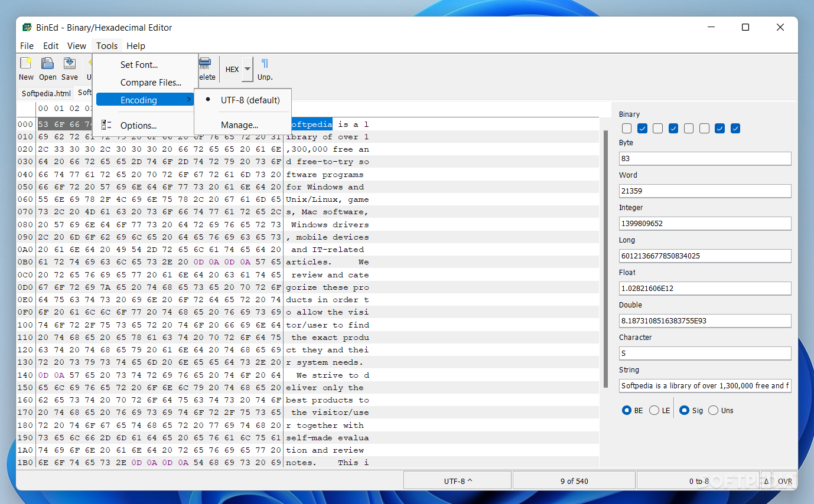Select Options... in the Tools menu
This screenshot has height=504, width=814.
[145, 125]
